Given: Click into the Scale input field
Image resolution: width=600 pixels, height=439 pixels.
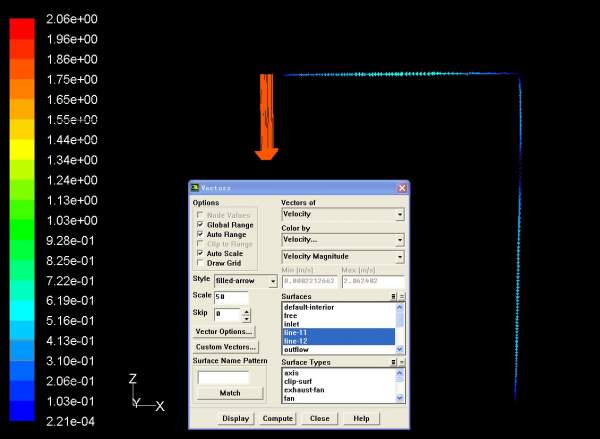Looking at the screenshot, I should tap(231, 297).
